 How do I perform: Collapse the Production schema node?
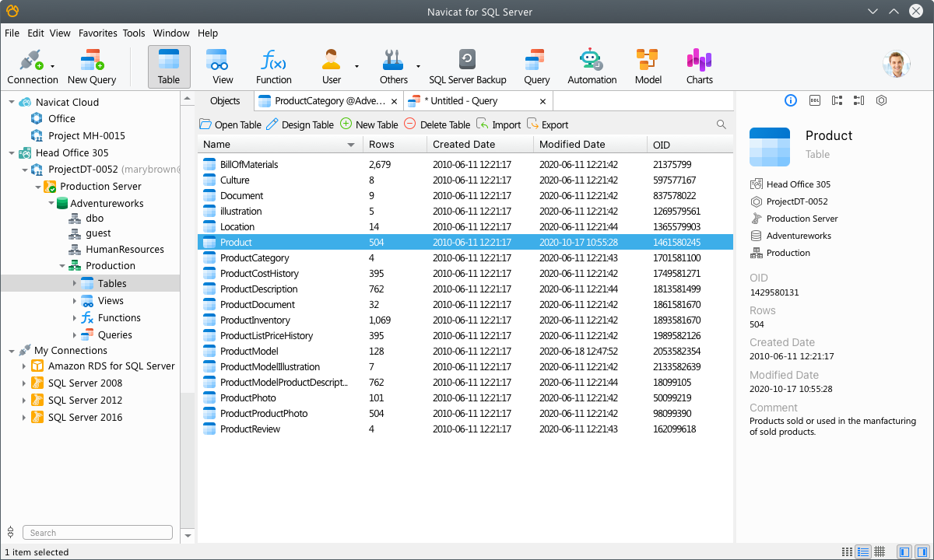tap(62, 266)
